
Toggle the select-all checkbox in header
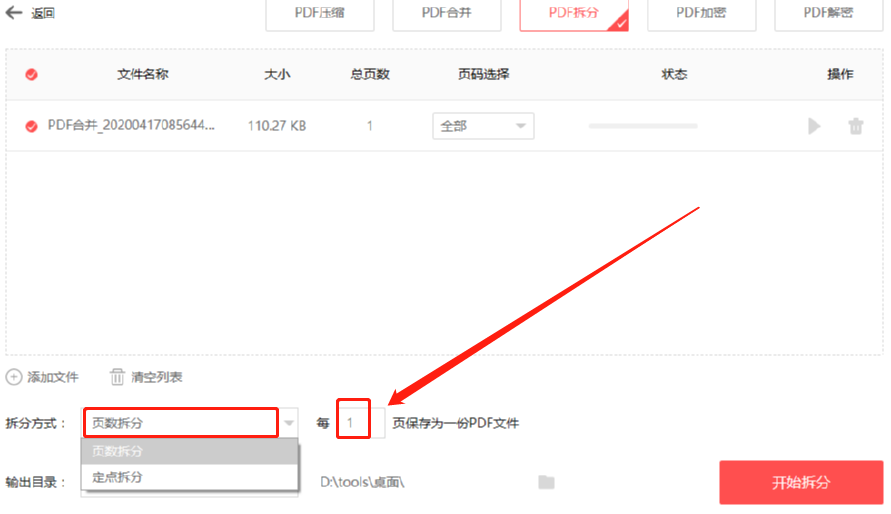pyautogui.click(x=32, y=74)
